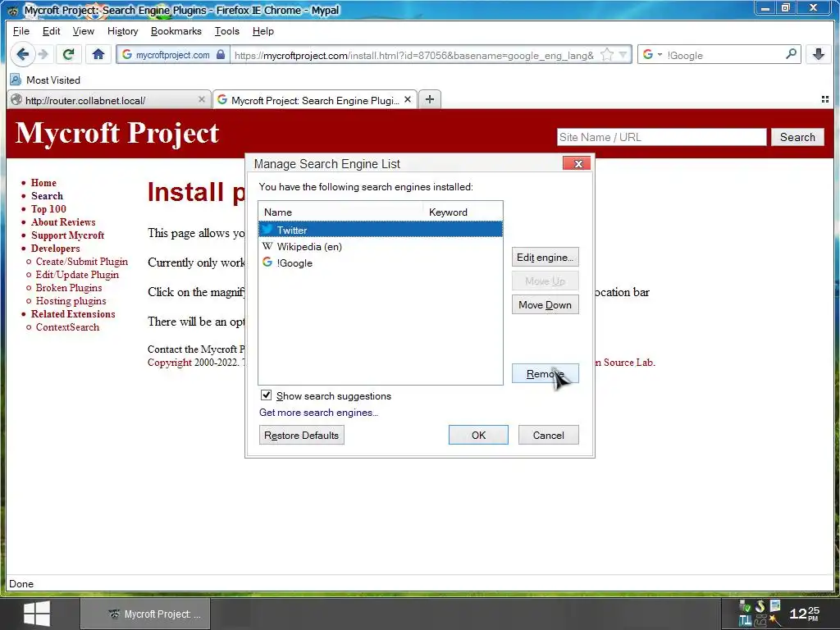Click the Mycroft Search button
The image size is (840, 630).
(797, 137)
